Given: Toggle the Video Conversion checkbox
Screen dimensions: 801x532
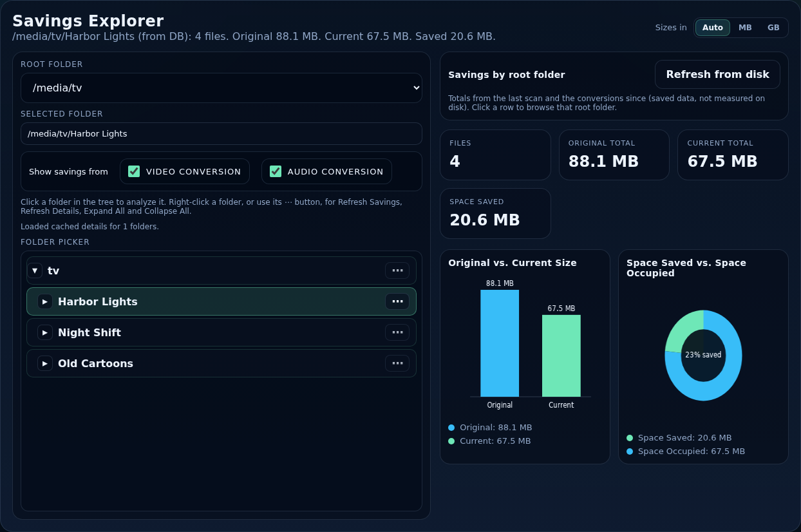Looking at the screenshot, I should click(134, 171).
